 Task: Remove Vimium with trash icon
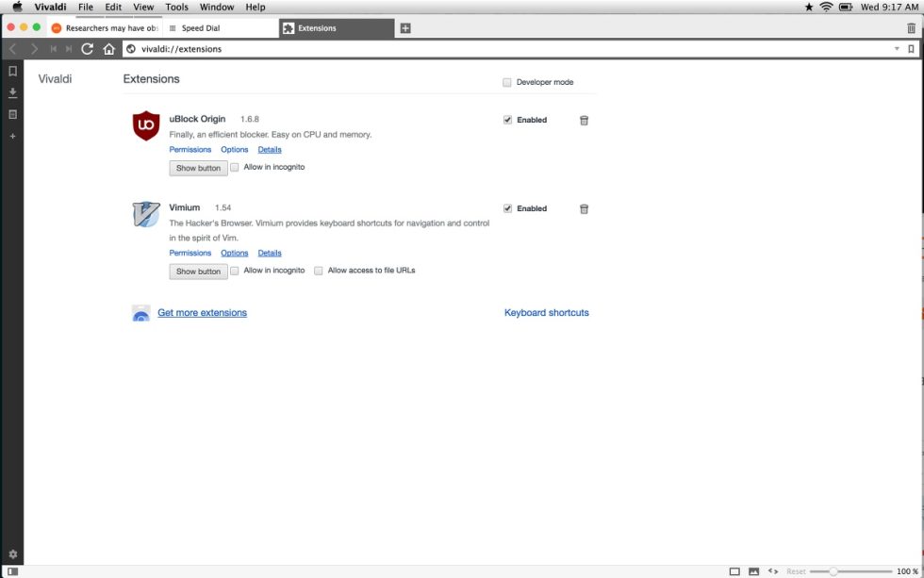pyautogui.click(x=584, y=209)
